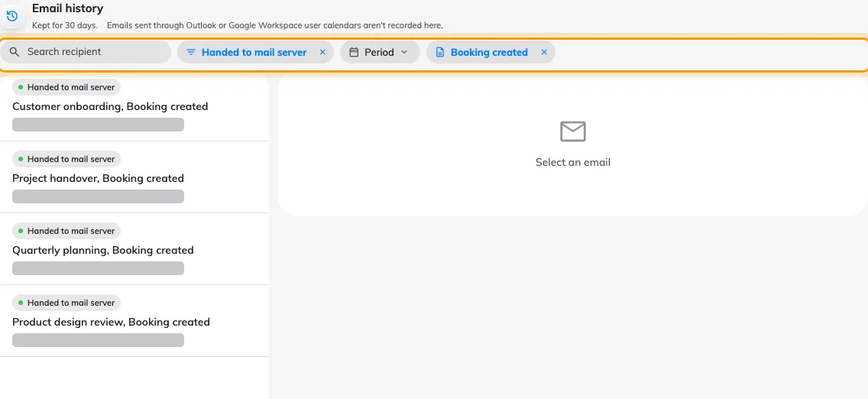Clear the Booking created filter
Viewport: 868px width, 399px height.
(x=544, y=52)
